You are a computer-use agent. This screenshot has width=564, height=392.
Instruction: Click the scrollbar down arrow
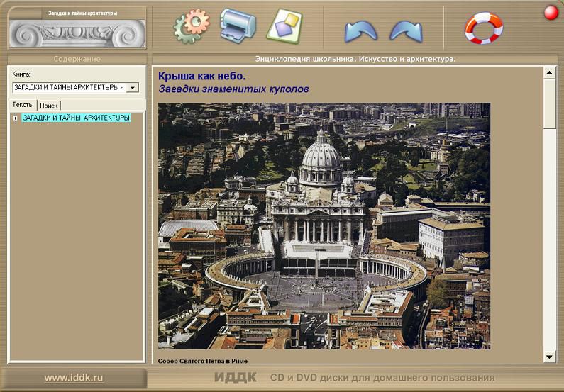tap(549, 356)
